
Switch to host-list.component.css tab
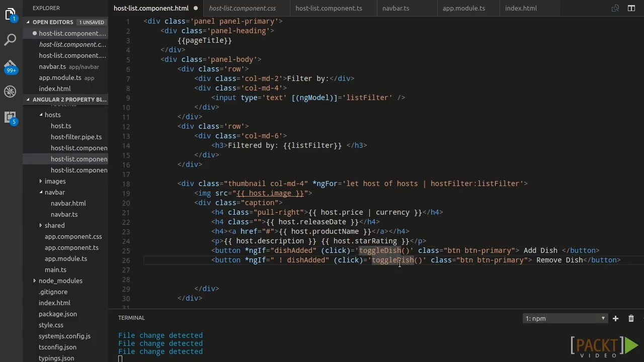point(243,8)
